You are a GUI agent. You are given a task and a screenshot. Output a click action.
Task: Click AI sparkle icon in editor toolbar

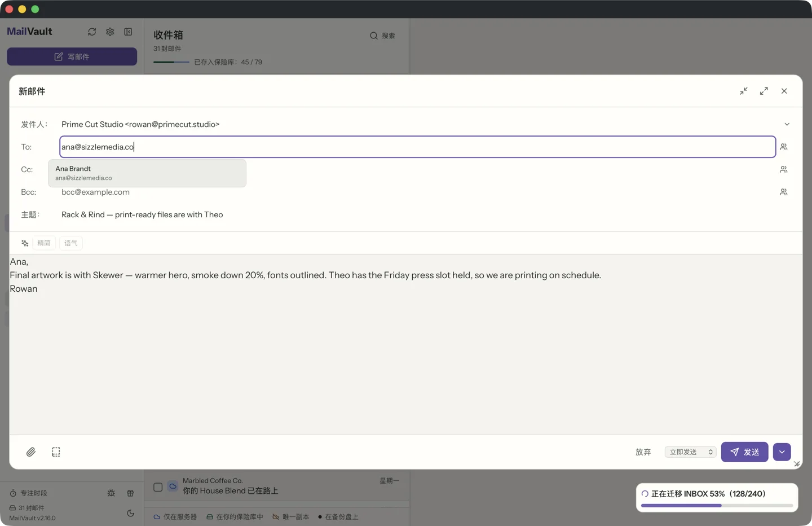pyautogui.click(x=25, y=243)
